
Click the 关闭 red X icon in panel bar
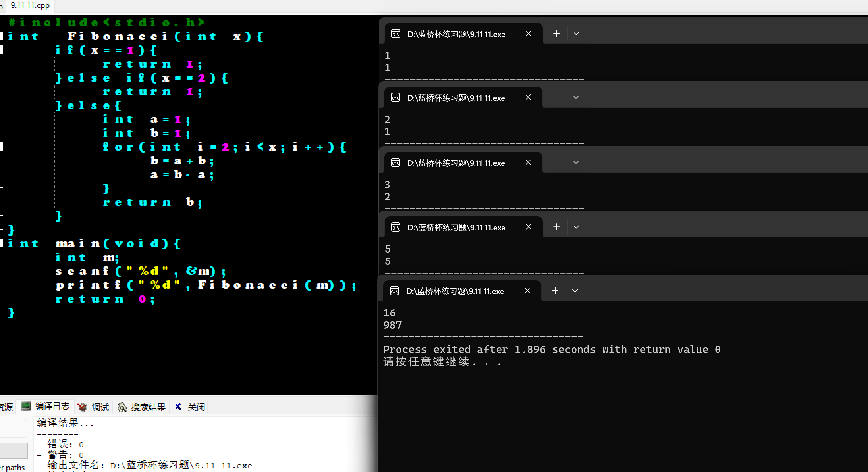click(x=178, y=407)
